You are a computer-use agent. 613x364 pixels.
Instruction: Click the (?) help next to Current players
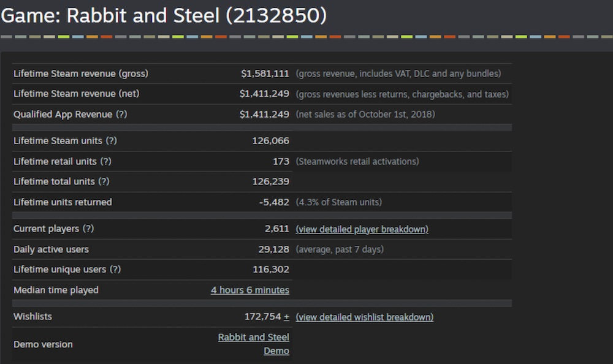pyautogui.click(x=88, y=229)
